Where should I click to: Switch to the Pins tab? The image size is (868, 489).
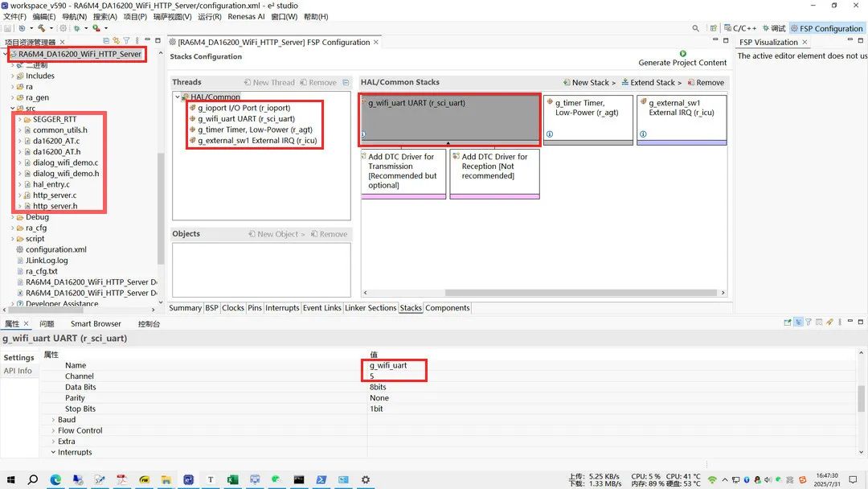click(x=255, y=308)
